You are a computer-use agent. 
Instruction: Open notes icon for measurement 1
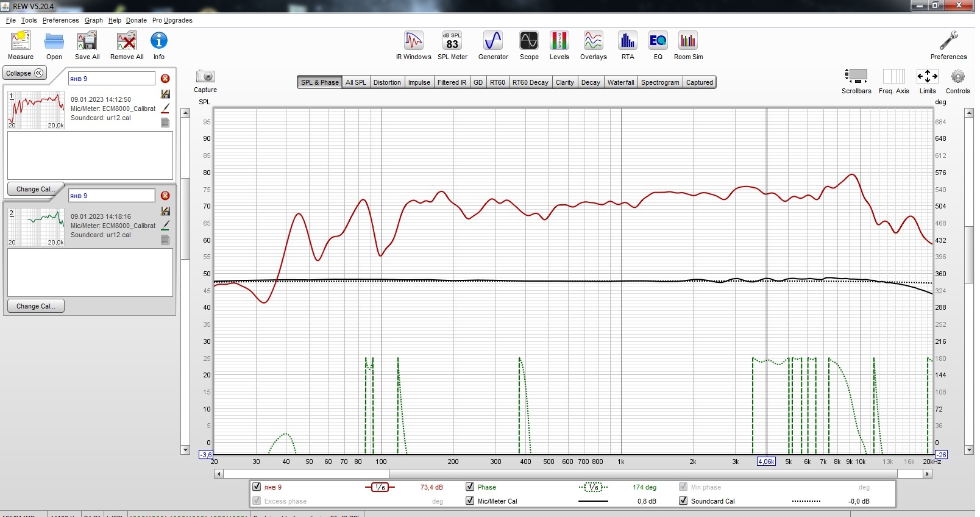click(165, 123)
